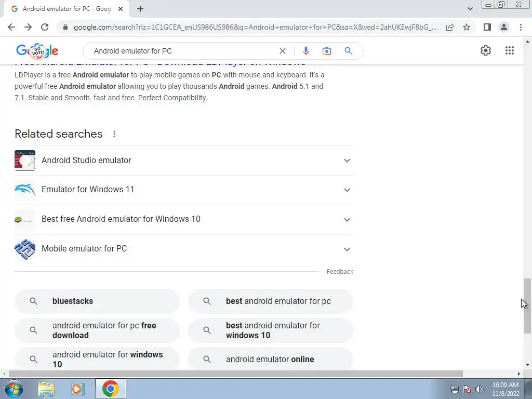The height and width of the screenshot is (399, 532).
Task: Expand the Emulator for Windows 11 chevron
Action: click(347, 190)
